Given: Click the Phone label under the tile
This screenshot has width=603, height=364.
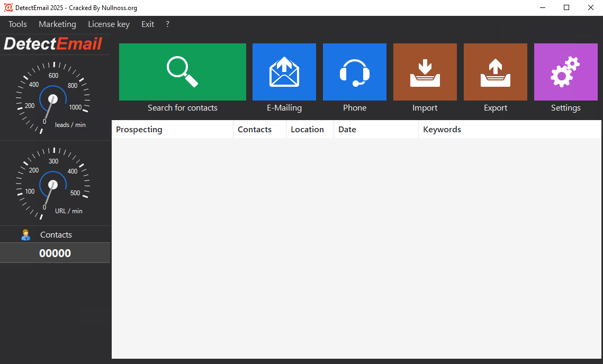Looking at the screenshot, I should pos(355,108).
